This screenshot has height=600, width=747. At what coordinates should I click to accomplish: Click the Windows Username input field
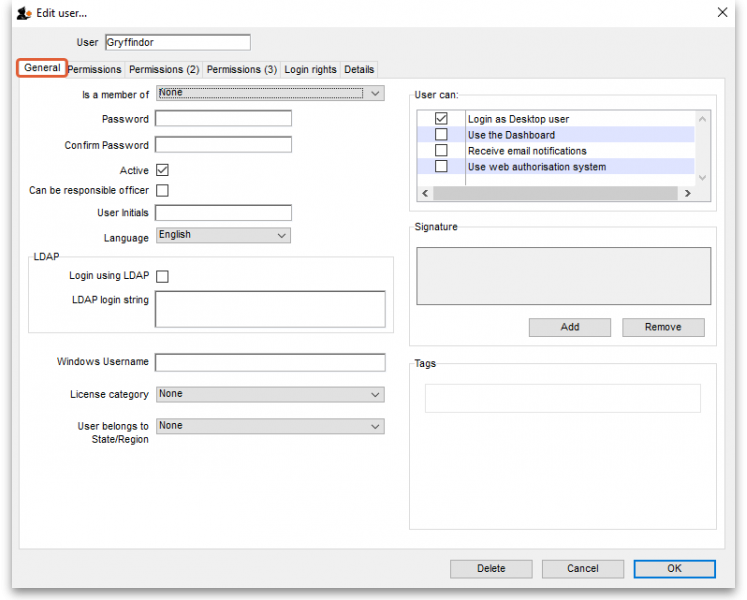[270, 362]
